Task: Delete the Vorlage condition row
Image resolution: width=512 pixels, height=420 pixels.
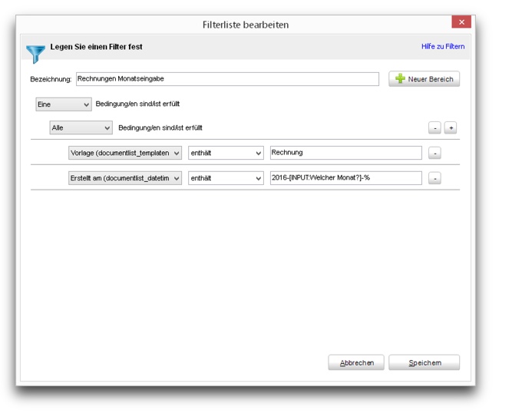Action: [434, 153]
